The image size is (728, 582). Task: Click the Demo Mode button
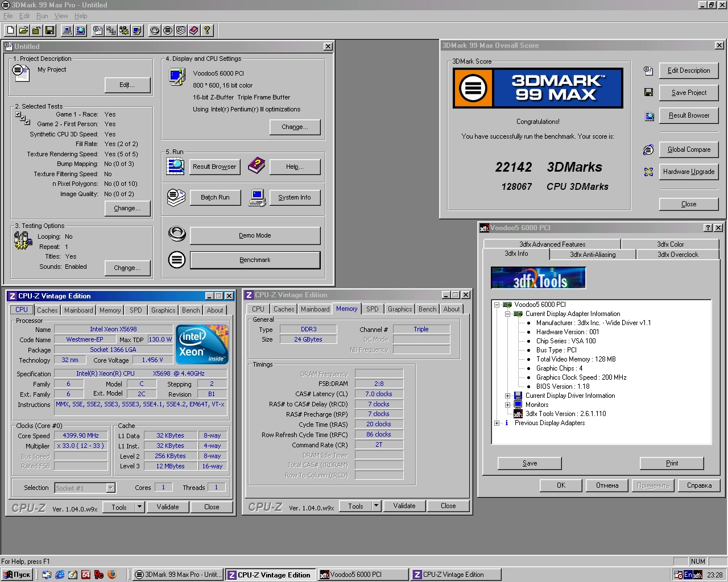click(x=255, y=235)
